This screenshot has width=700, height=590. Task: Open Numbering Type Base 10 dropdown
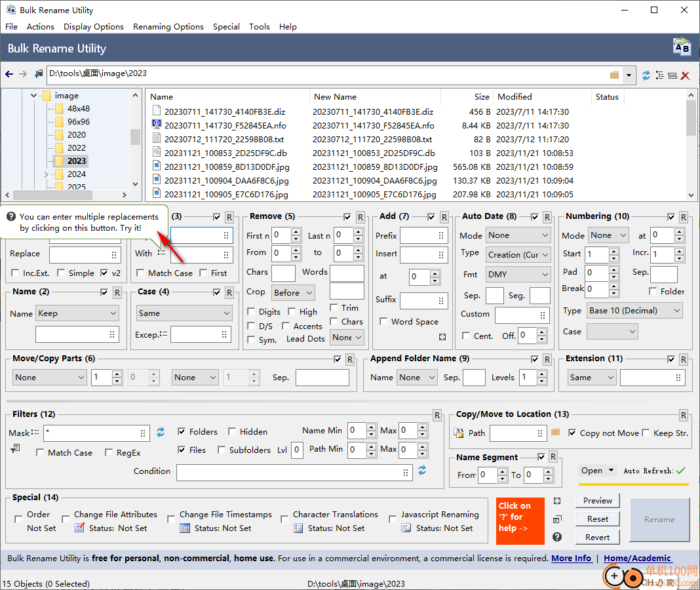pyautogui.click(x=635, y=311)
